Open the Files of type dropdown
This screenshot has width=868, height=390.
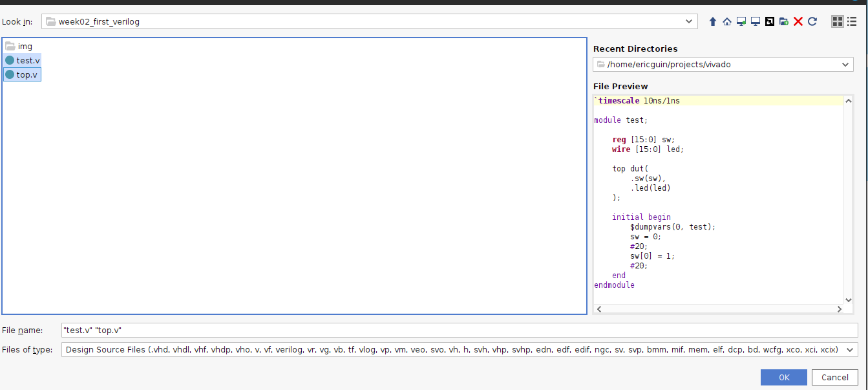pos(850,350)
